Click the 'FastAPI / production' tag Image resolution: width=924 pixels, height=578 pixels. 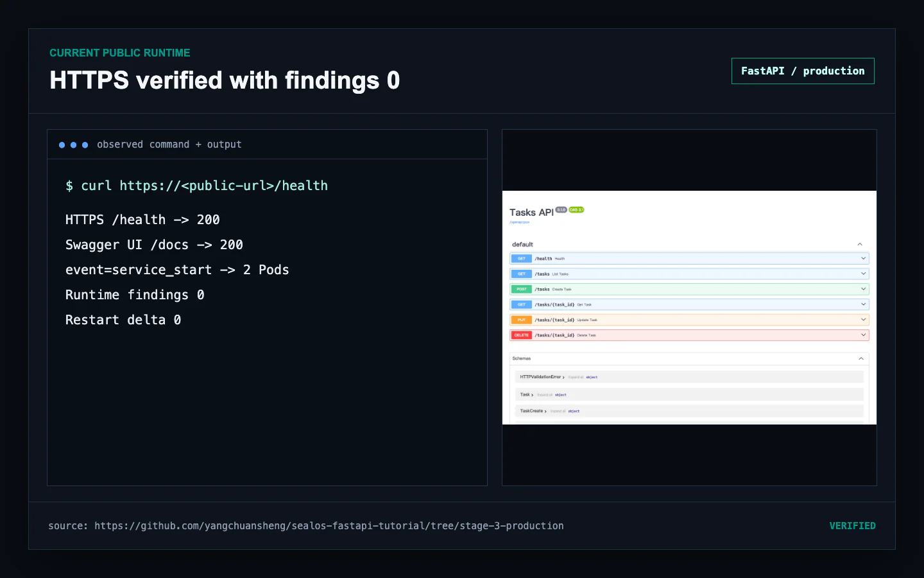(803, 71)
